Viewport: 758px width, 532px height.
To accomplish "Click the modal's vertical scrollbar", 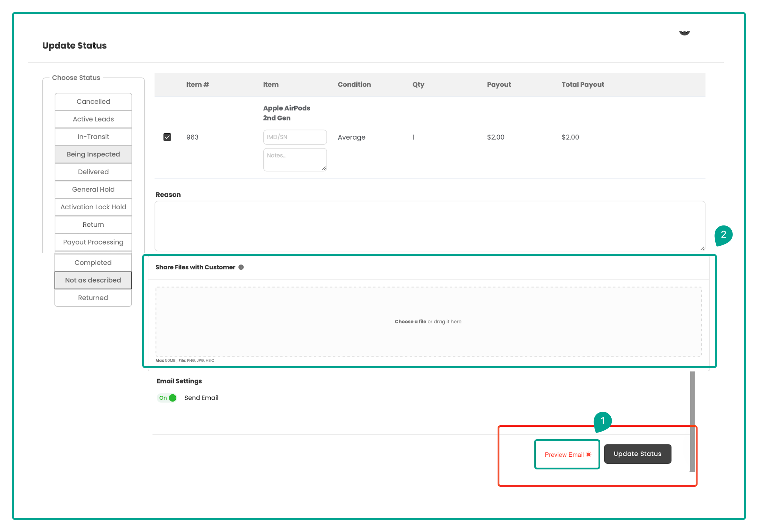I will point(693,422).
